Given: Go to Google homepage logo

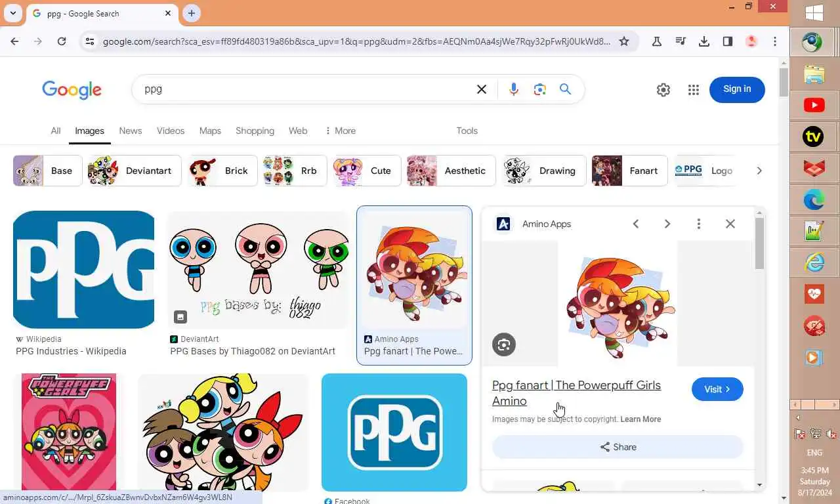Looking at the screenshot, I should (x=72, y=90).
